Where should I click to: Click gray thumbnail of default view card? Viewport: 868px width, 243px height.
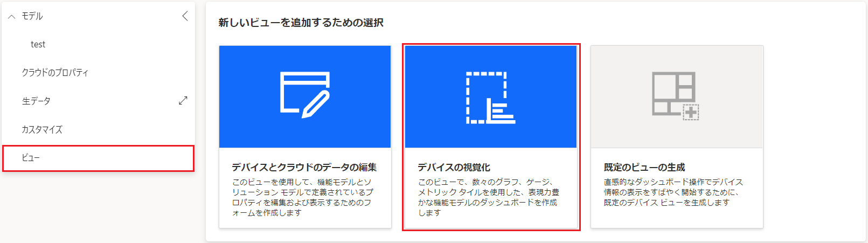click(677, 96)
